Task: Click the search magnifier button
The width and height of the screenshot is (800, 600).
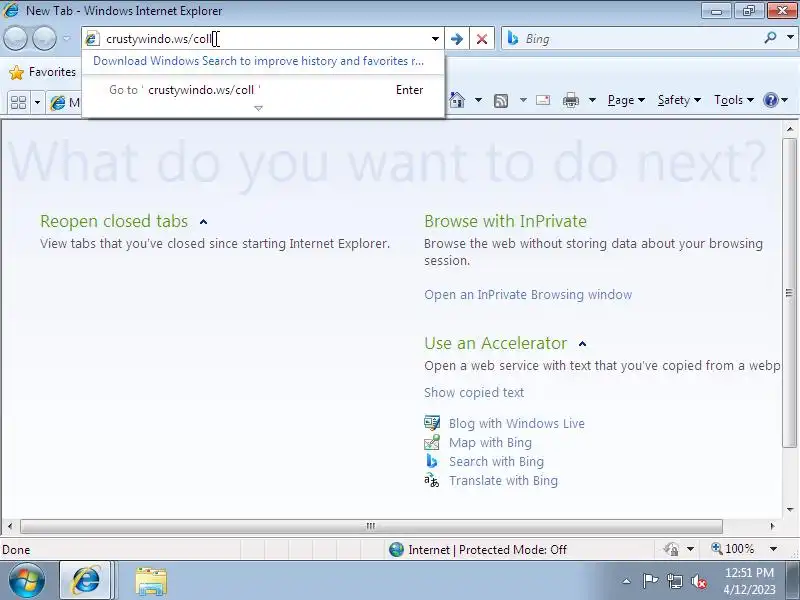Action: [770, 38]
